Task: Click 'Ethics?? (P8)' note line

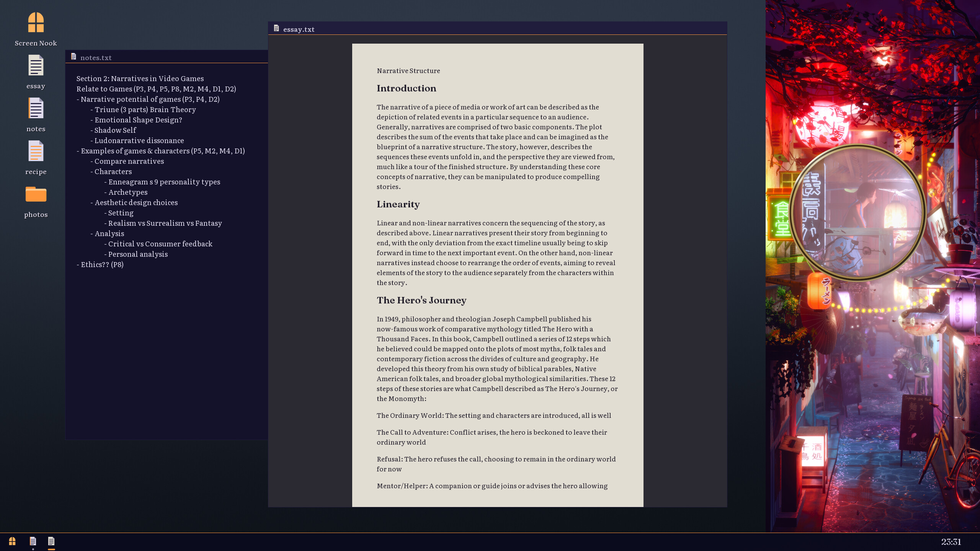Action: (x=100, y=264)
